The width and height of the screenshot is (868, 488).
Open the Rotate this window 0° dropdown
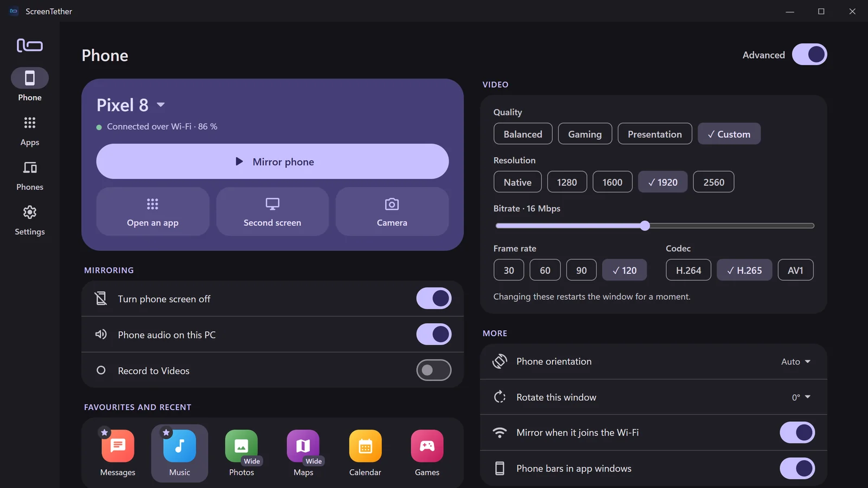point(801,397)
